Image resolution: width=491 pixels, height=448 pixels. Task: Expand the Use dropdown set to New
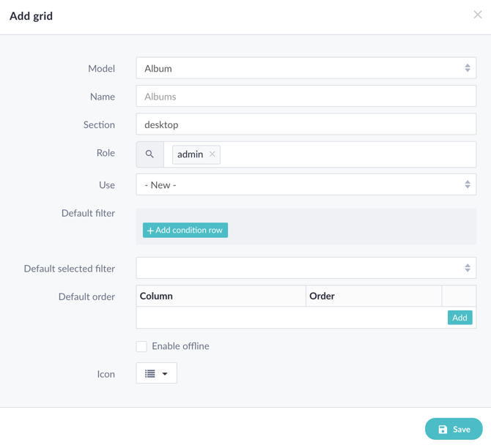point(306,184)
